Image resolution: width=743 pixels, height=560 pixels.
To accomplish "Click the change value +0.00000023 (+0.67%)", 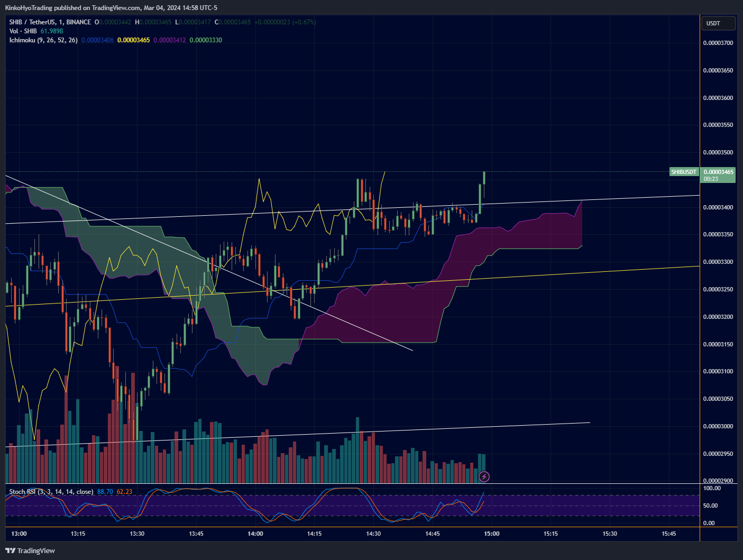I will (285, 22).
